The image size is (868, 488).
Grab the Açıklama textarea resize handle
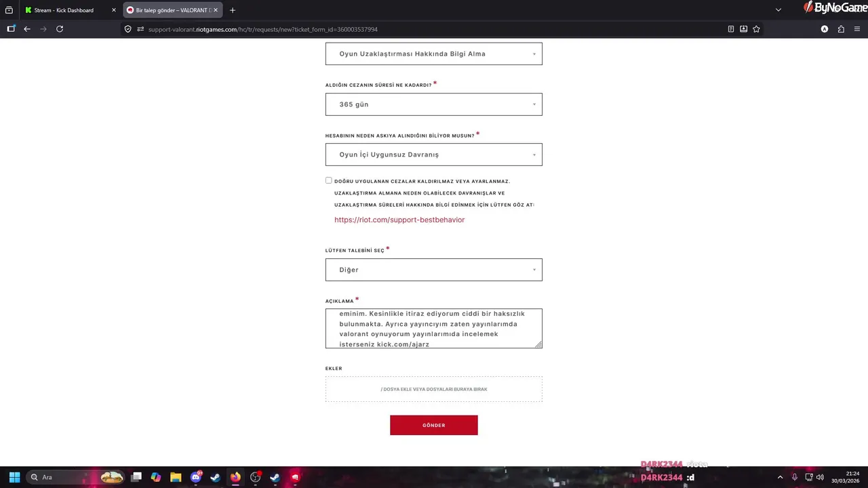point(538,344)
